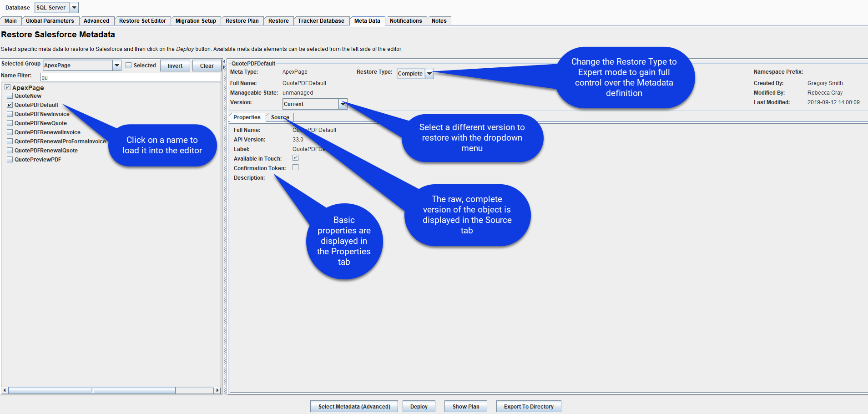Select the QuotePreviewPDF tree item
Screen dimensions: 868x414
pos(38,160)
